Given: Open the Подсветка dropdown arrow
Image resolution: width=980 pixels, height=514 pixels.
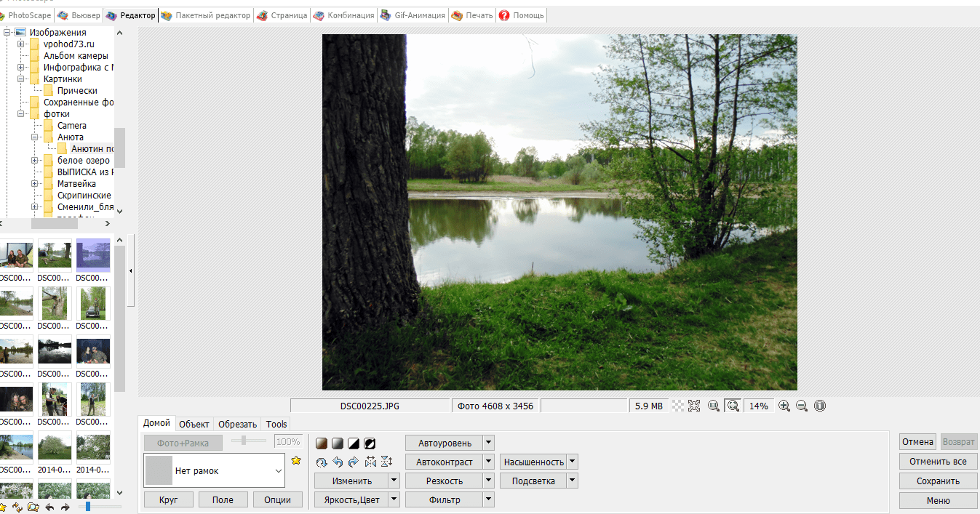Looking at the screenshot, I should pyautogui.click(x=573, y=481).
